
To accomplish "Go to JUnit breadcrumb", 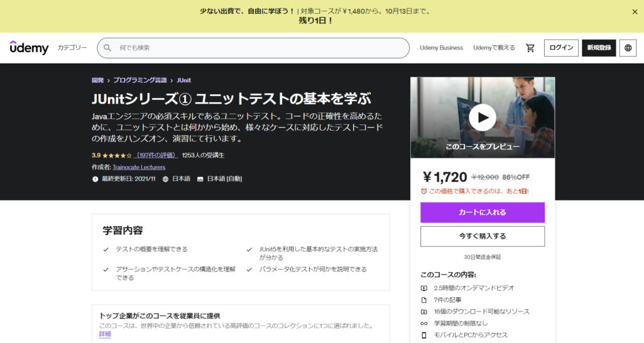I will click(x=183, y=80).
